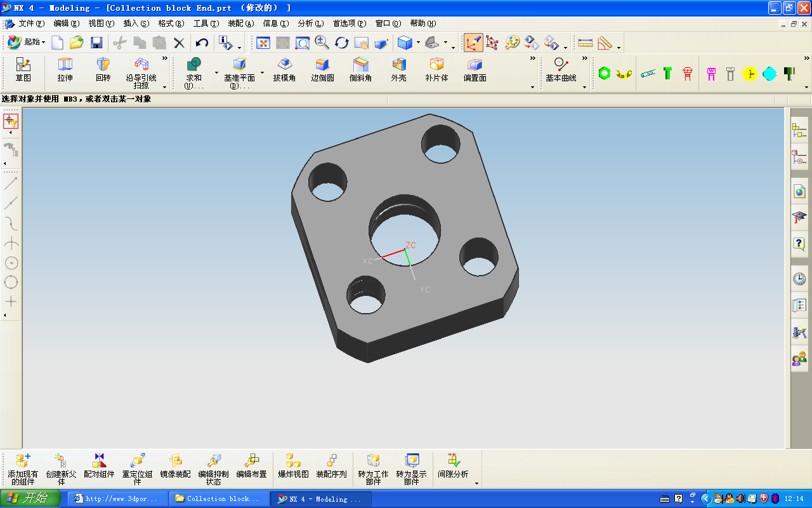812x508 pixels.
Task: Click the shaded cube display icon
Action: (405, 43)
